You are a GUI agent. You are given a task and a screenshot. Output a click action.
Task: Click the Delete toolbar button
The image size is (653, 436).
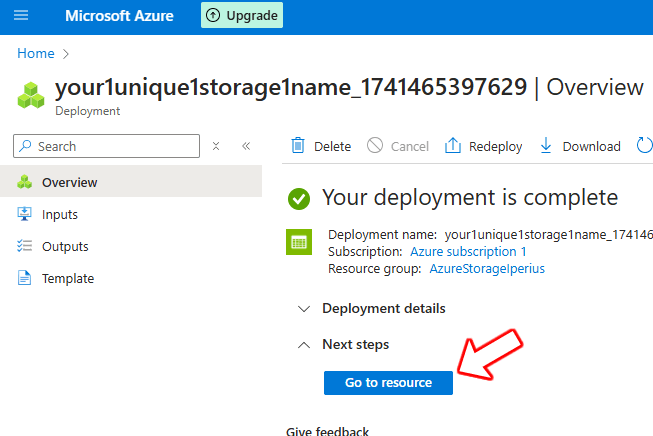(x=321, y=146)
